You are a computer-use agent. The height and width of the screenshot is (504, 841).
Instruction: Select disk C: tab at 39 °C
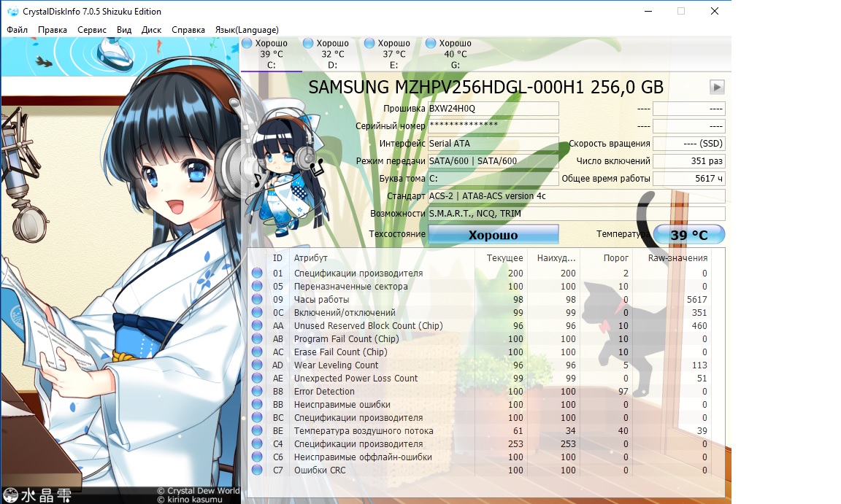pos(272,54)
